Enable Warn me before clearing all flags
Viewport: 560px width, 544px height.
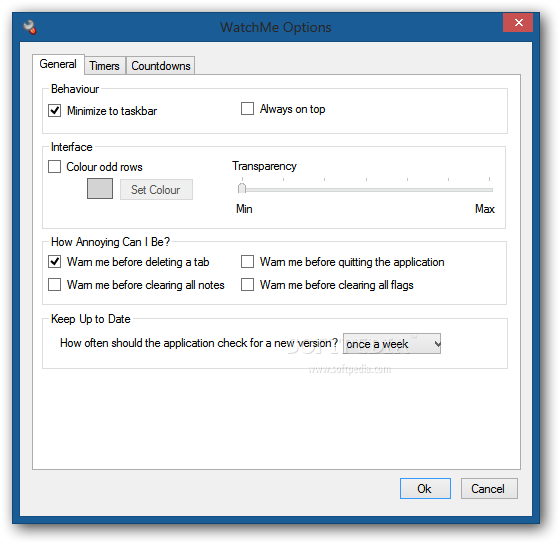tap(247, 285)
